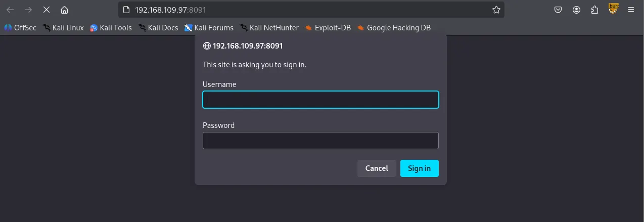Click the browser back arrow
644x222 pixels.
click(x=10, y=10)
